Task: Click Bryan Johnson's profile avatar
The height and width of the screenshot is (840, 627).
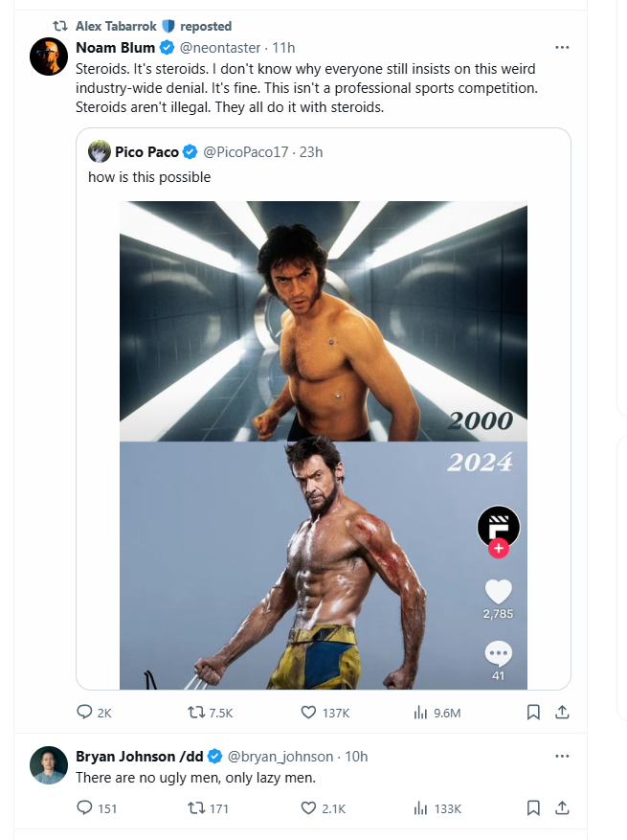Action: pyautogui.click(x=49, y=764)
